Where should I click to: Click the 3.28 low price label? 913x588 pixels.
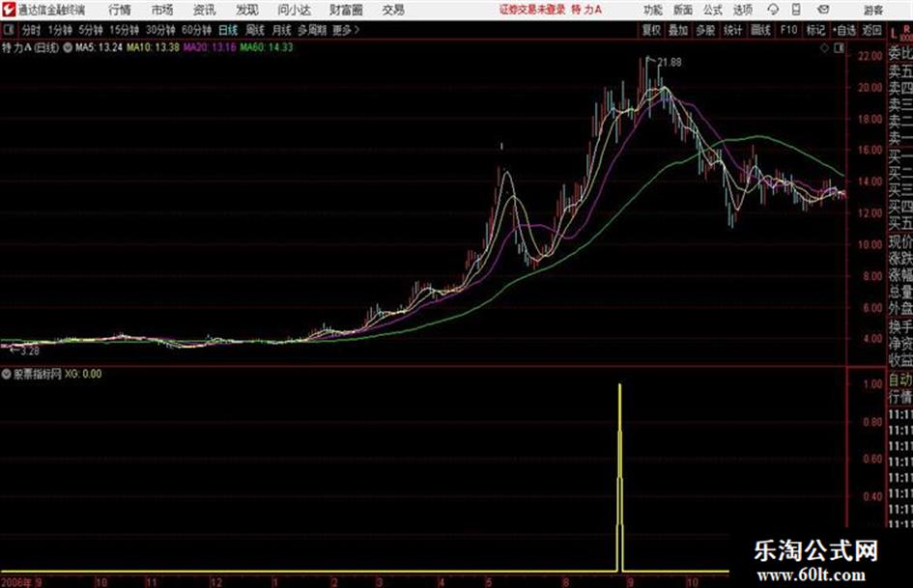pyautogui.click(x=30, y=351)
